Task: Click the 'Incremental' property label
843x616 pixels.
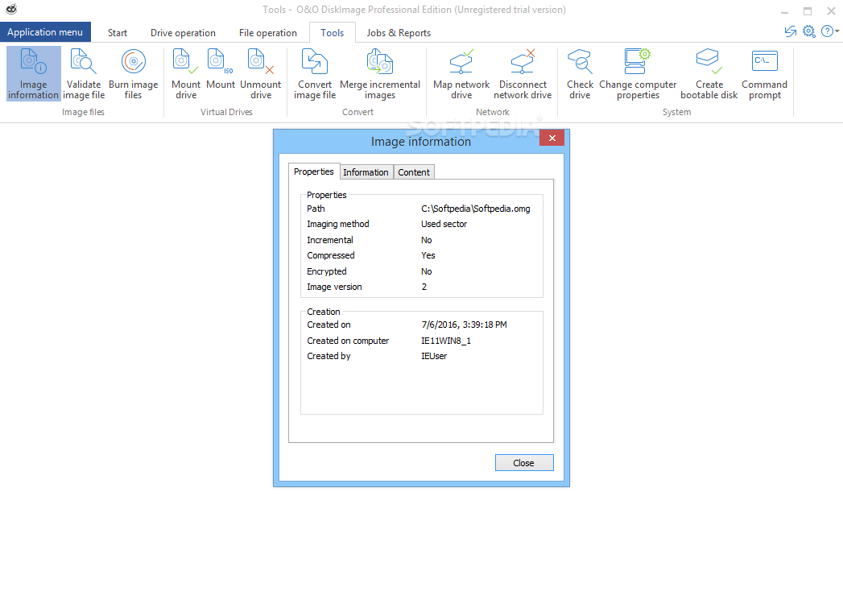Action: [x=330, y=240]
